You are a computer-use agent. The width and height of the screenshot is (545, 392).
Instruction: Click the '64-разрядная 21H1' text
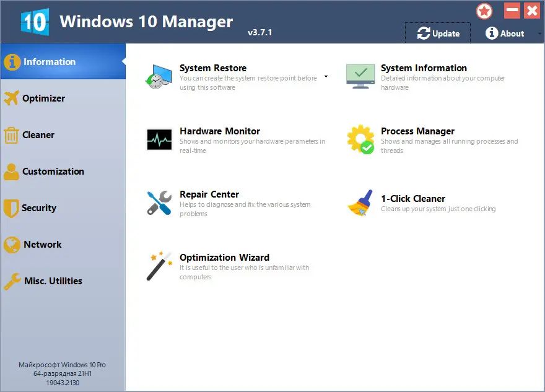(x=63, y=373)
